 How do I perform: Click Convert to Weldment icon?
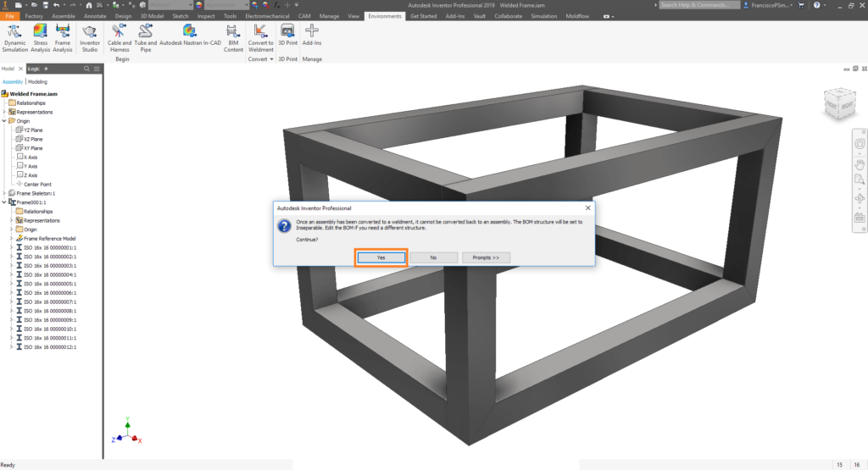pyautogui.click(x=260, y=37)
